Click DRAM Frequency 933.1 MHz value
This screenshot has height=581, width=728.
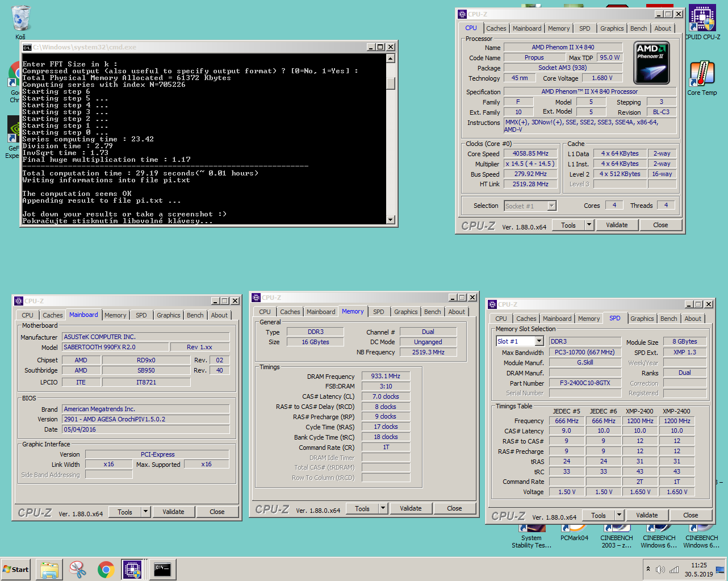tap(386, 376)
